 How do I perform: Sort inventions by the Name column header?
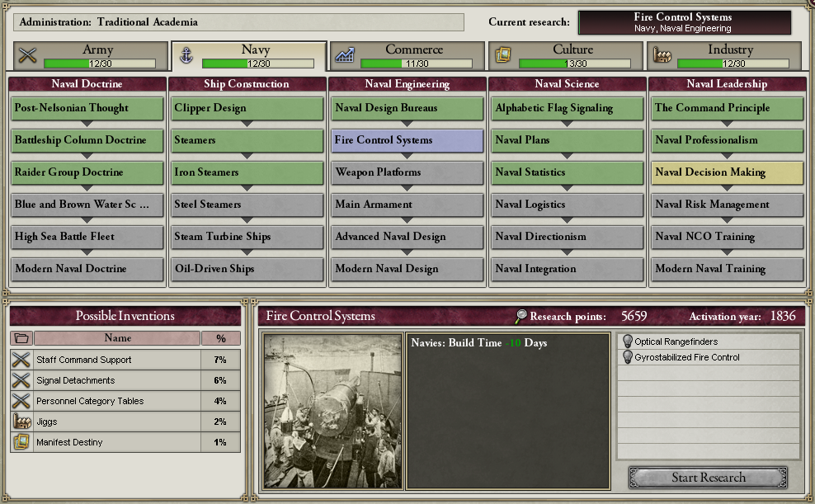(117, 338)
